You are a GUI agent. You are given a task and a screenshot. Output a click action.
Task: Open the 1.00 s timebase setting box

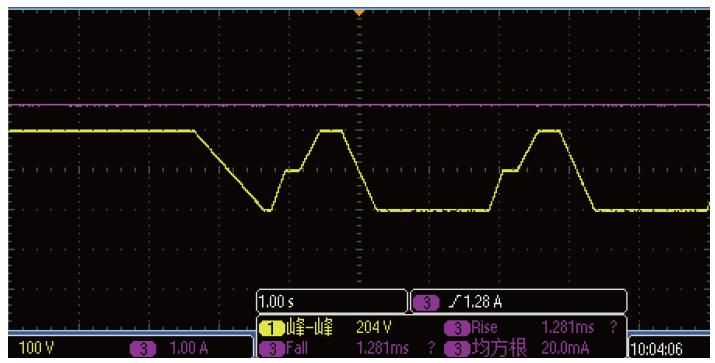click(332, 301)
